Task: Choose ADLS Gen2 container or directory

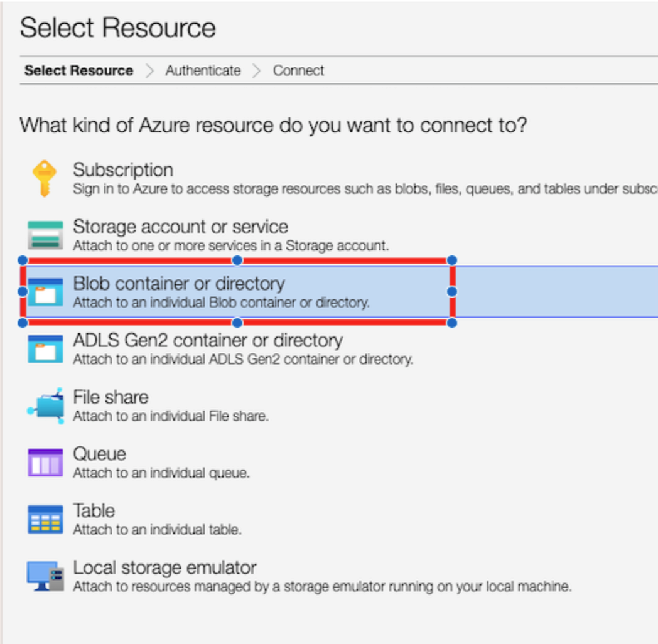Action: (x=338, y=349)
